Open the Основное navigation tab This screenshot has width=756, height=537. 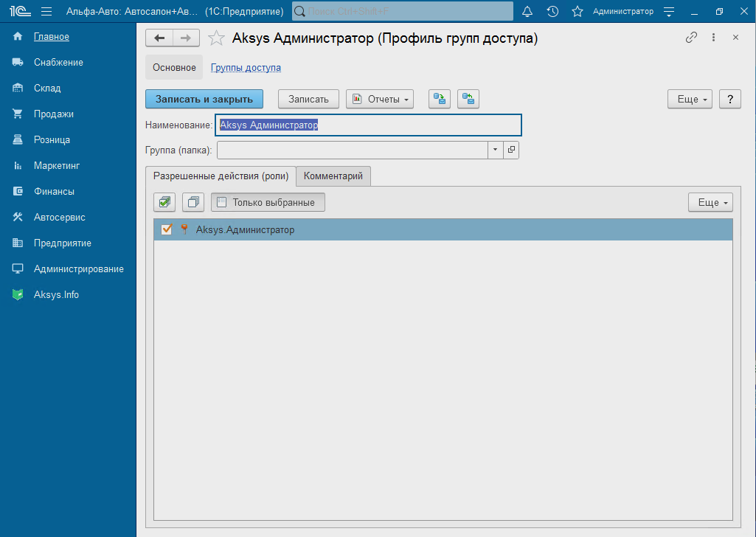[x=174, y=67]
